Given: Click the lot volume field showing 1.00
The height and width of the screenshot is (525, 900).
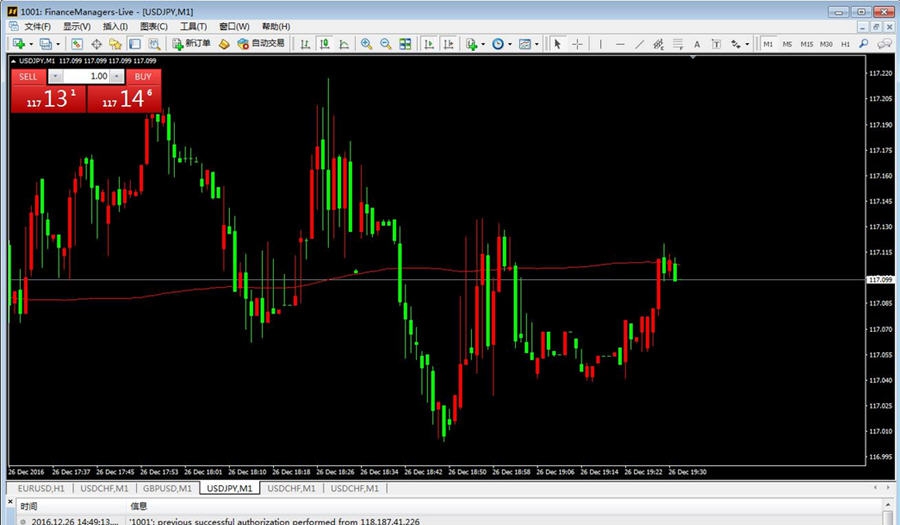Looking at the screenshot, I should point(87,76).
